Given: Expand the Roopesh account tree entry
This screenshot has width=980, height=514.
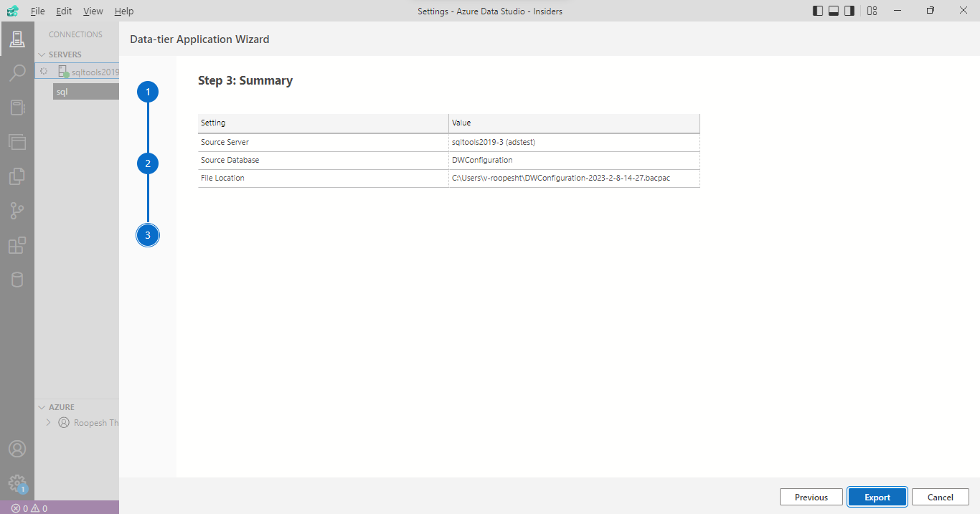Looking at the screenshot, I should 48,422.
